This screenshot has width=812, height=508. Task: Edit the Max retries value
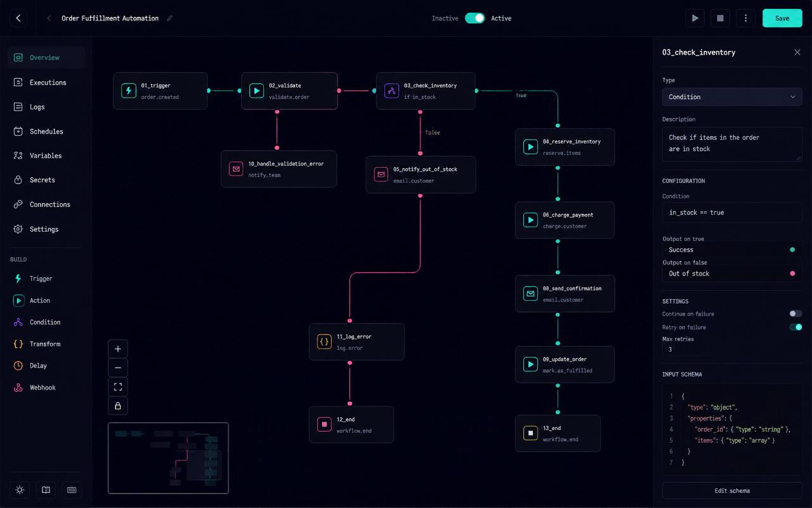tap(732, 349)
